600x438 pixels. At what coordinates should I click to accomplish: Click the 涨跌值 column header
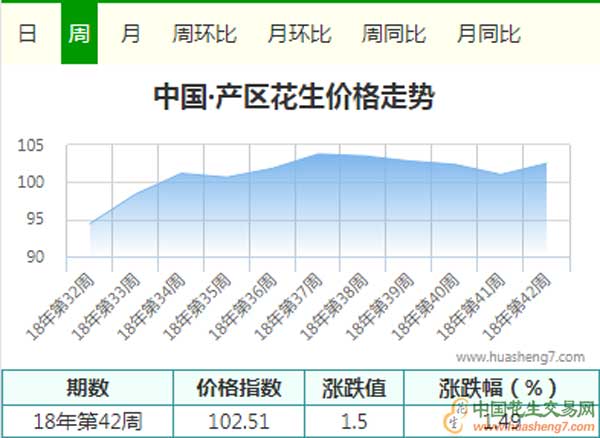coord(353,388)
